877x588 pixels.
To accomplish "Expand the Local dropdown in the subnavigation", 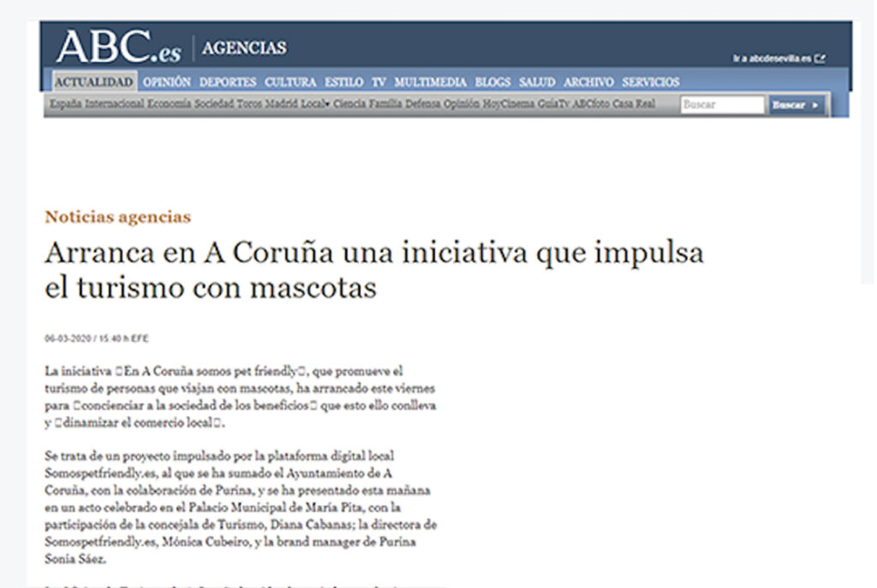I will point(316,104).
